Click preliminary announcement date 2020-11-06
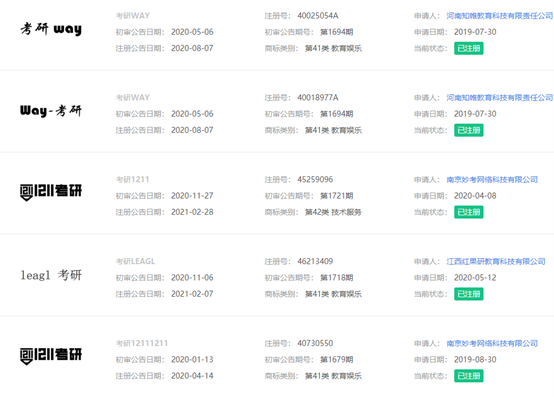The image size is (554, 397). coord(192,278)
